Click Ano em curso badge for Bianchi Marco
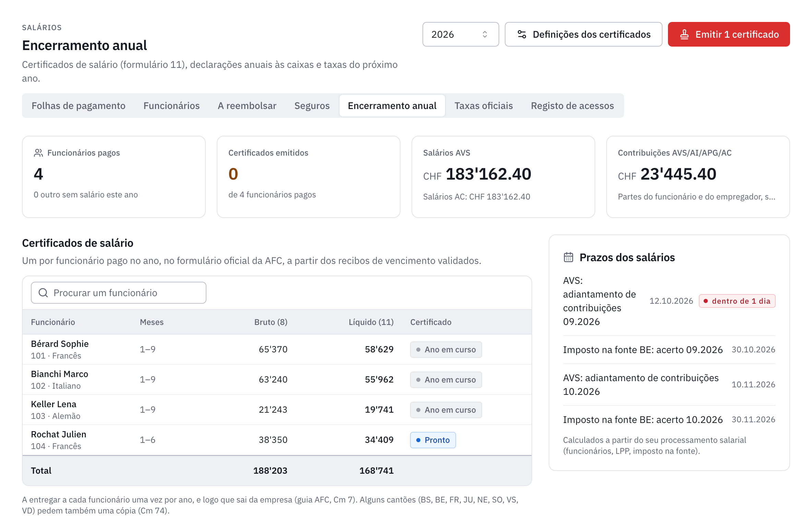The height and width of the screenshot is (521, 812). pos(446,379)
